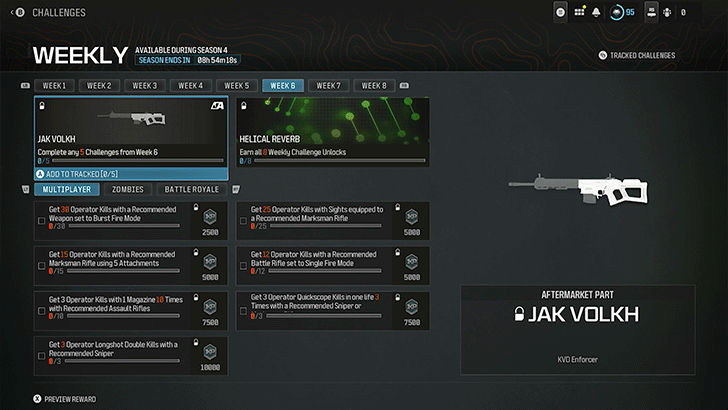Click lock icon on Quickscope Kills challenge
Image resolution: width=728 pixels, height=410 pixels.
(397, 297)
